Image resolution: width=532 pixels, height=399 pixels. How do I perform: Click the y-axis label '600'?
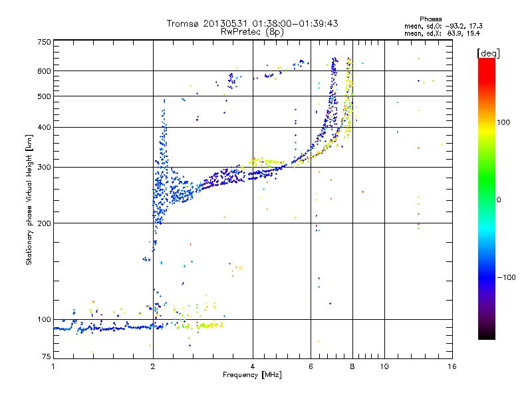click(44, 71)
